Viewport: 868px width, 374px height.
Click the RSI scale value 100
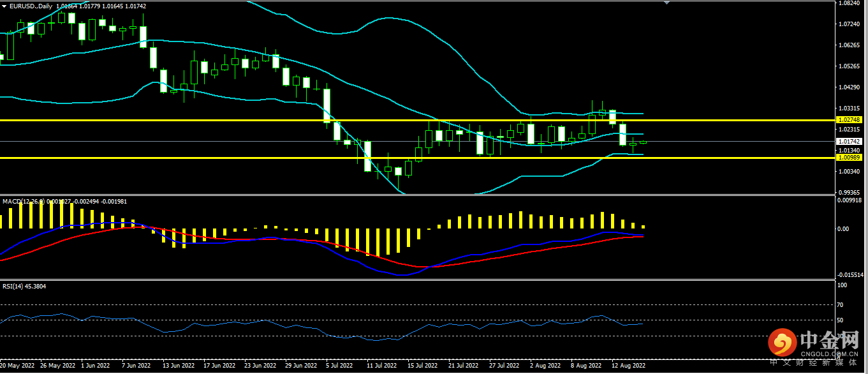coord(842,285)
